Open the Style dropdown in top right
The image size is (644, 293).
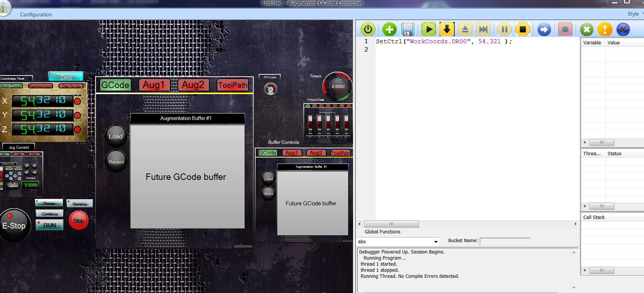pyautogui.click(x=635, y=14)
